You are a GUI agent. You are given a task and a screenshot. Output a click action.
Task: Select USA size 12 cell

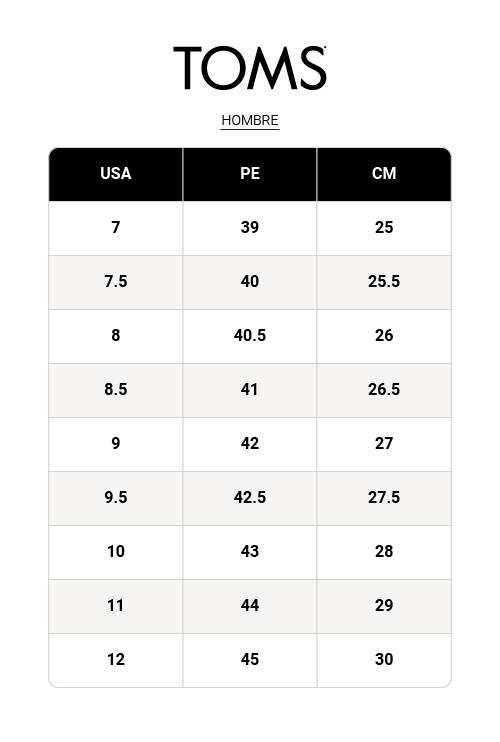coord(116,660)
